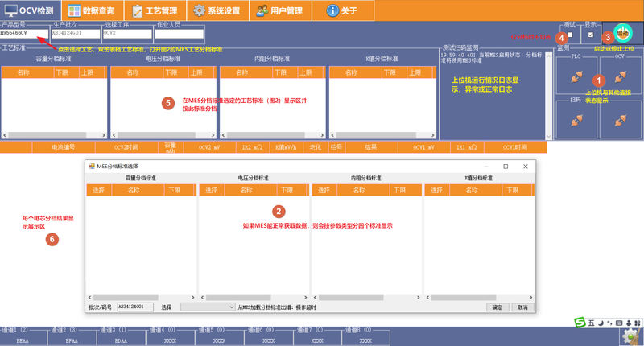Click the 五 Wubi mode icon in IME bar
This screenshot has height=346, width=644.
(x=591, y=323)
